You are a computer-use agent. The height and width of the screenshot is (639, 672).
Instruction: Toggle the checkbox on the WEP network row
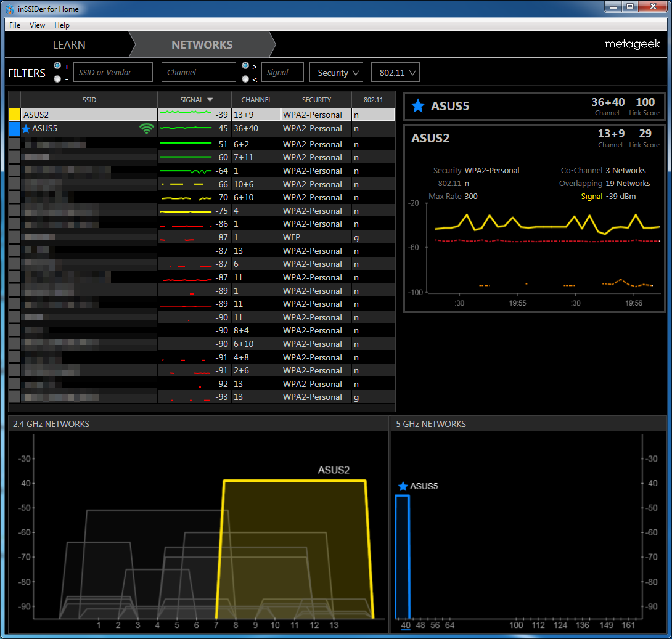15,237
